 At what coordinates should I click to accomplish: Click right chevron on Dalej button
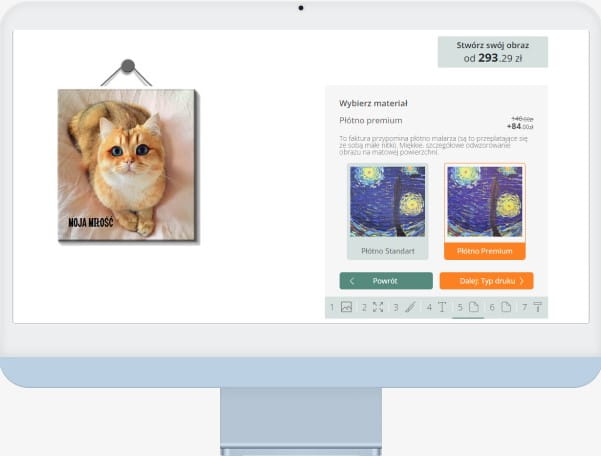[521, 281]
